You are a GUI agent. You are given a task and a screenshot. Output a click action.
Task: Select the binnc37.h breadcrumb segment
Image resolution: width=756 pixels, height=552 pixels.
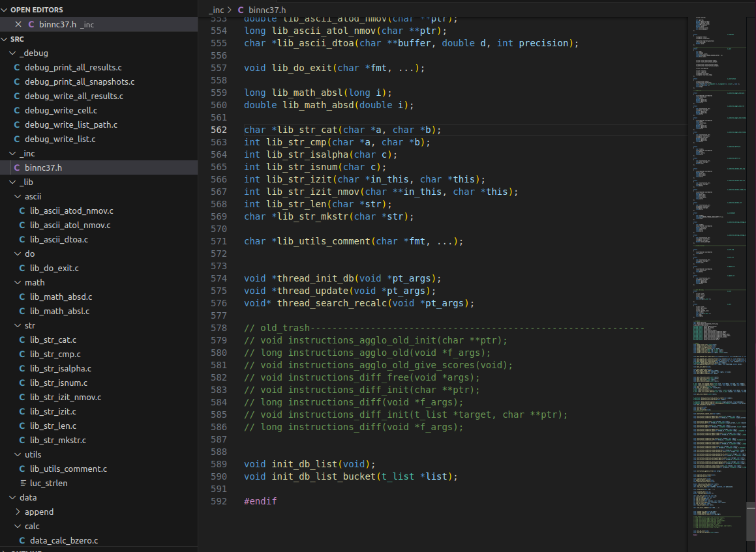267,10
